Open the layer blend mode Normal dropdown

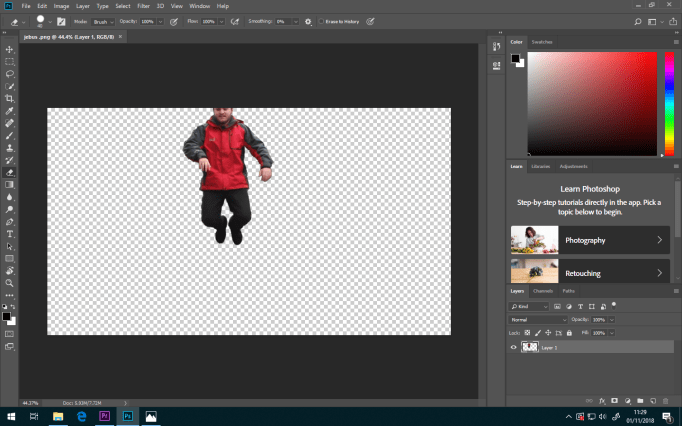pos(538,319)
